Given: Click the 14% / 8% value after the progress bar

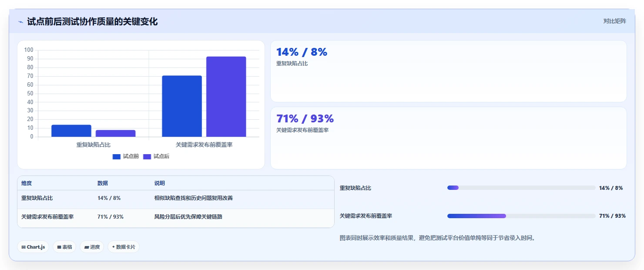Looking at the screenshot, I should click(x=611, y=188).
